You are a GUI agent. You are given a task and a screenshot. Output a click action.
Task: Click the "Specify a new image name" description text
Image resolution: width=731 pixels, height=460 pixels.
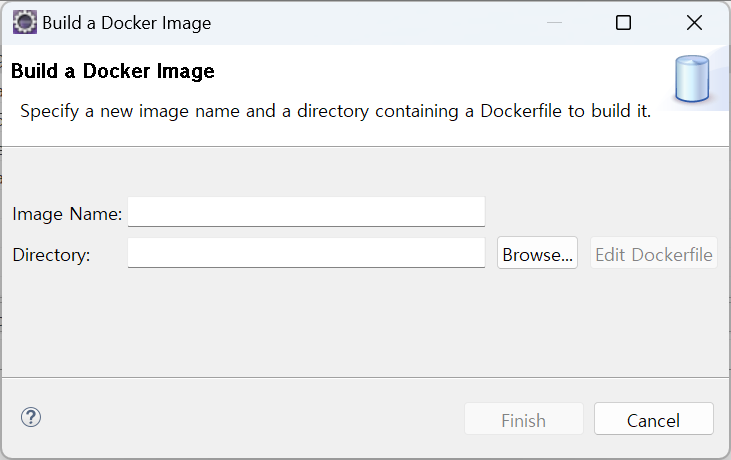click(x=335, y=111)
